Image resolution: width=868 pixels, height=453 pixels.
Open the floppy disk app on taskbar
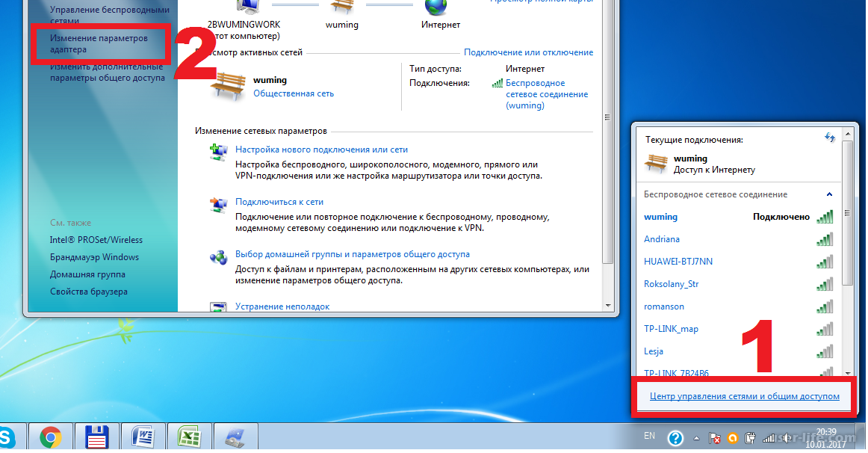(96, 437)
